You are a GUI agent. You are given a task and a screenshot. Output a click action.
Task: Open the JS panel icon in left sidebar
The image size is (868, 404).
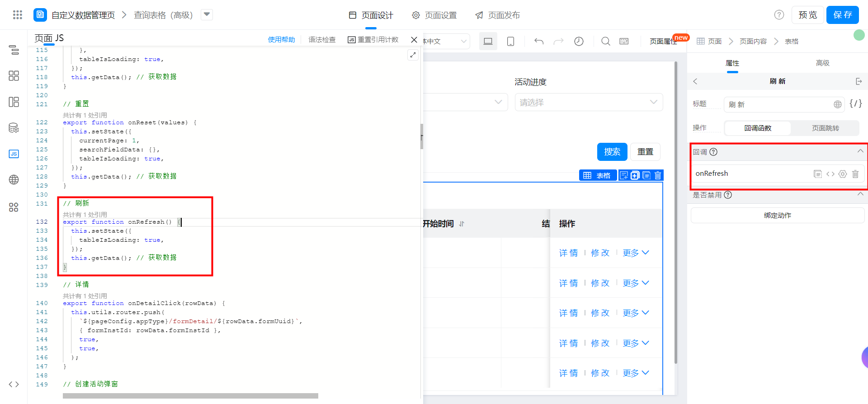pos(14,154)
